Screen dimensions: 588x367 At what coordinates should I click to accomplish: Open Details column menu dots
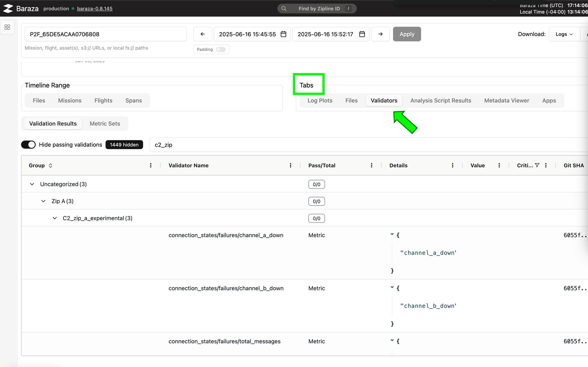(x=453, y=165)
